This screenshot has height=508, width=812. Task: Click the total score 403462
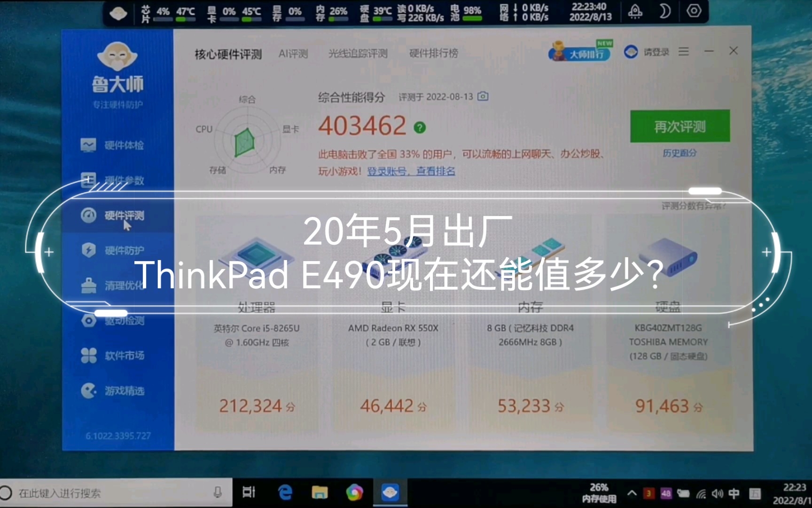coord(362,126)
